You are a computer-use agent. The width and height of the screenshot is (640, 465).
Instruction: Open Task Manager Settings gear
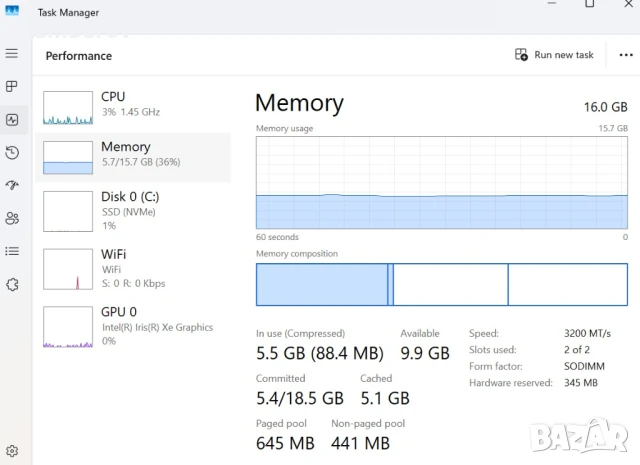(12, 451)
